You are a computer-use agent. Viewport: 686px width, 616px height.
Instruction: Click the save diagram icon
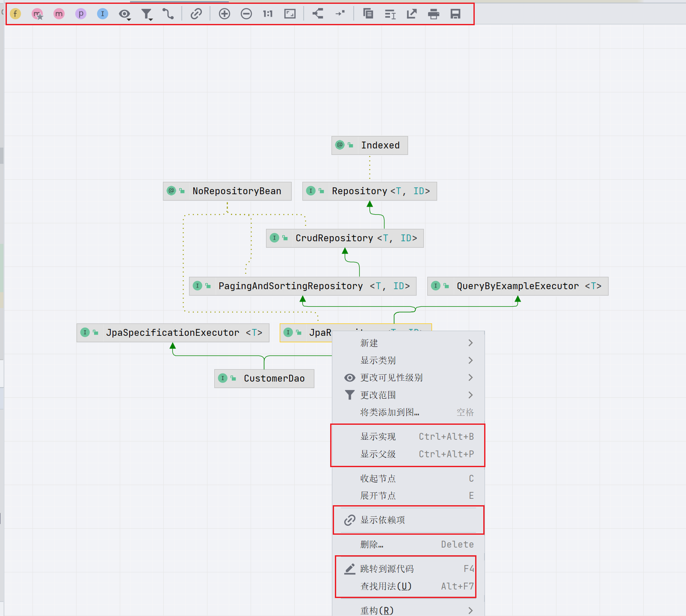click(455, 14)
